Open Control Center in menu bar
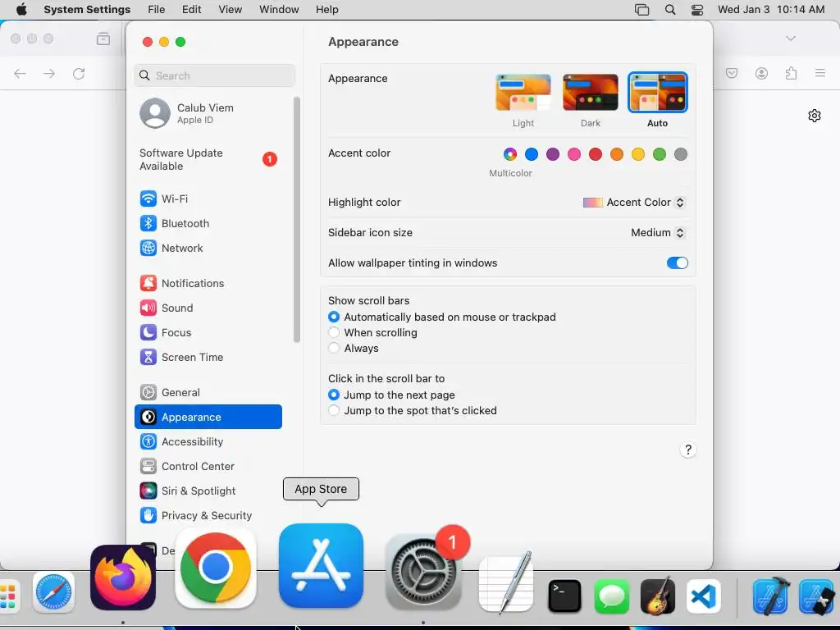The height and width of the screenshot is (630, 840). (697, 10)
